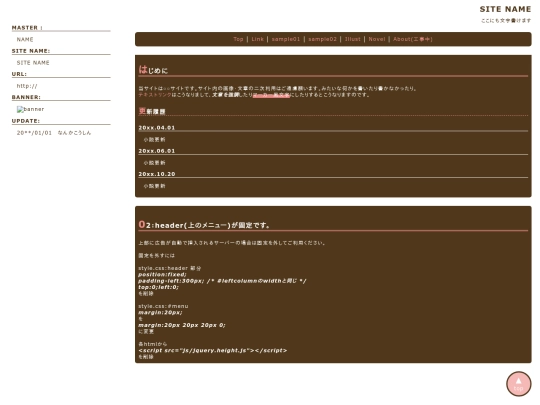The height and width of the screenshot is (405, 540).
Task: Click the script src jquery.height.js line
Action: point(212,351)
